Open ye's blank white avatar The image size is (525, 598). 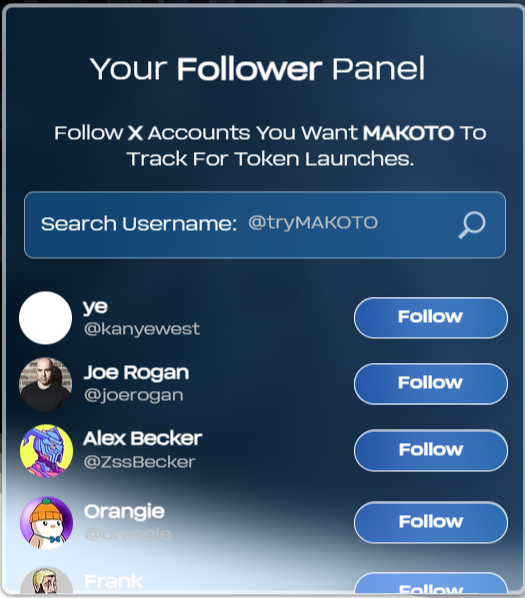tap(45, 318)
